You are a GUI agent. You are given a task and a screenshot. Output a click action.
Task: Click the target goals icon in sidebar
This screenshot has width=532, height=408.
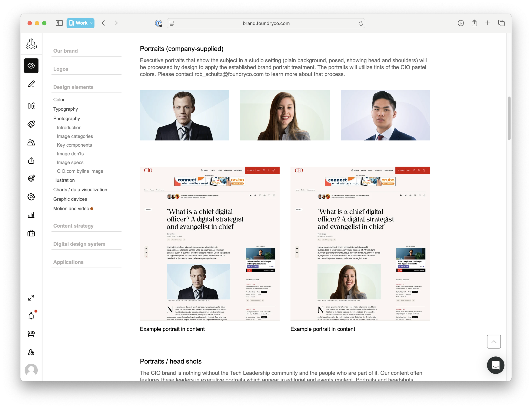(x=31, y=178)
